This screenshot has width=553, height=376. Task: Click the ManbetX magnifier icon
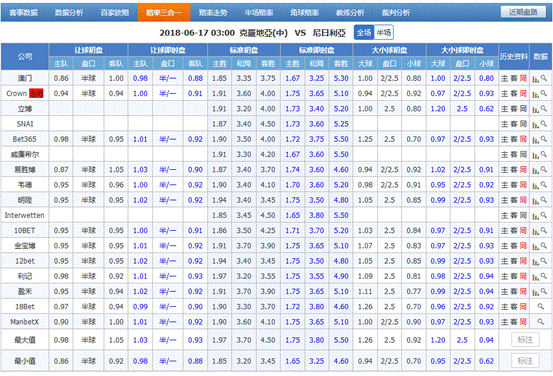[540, 322]
